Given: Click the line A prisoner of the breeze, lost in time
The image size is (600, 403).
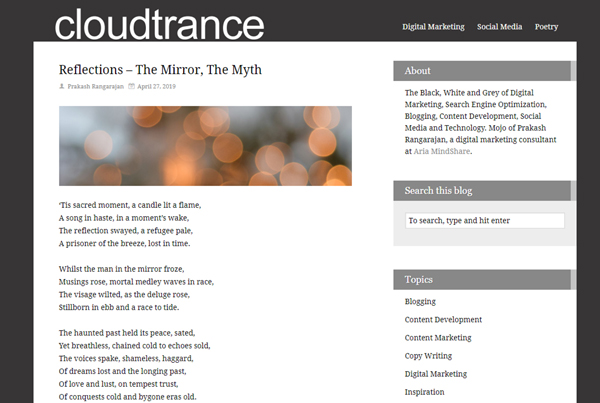Looking at the screenshot, I should tap(124, 243).
